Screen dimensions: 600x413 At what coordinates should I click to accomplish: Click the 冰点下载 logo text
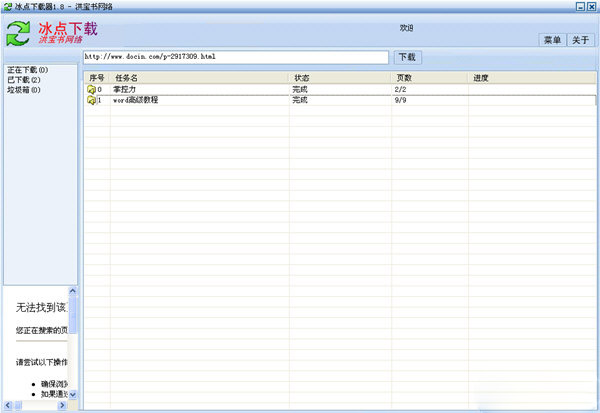pyautogui.click(x=68, y=29)
